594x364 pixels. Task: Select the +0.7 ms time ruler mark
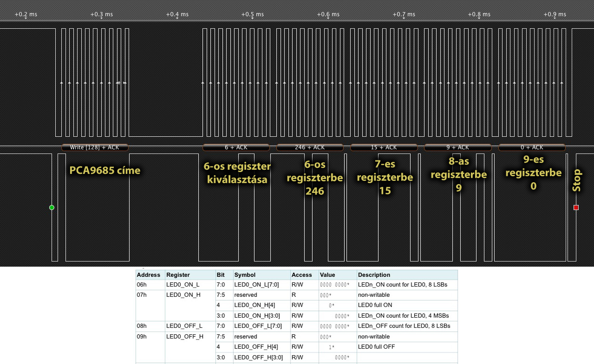(x=404, y=14)
